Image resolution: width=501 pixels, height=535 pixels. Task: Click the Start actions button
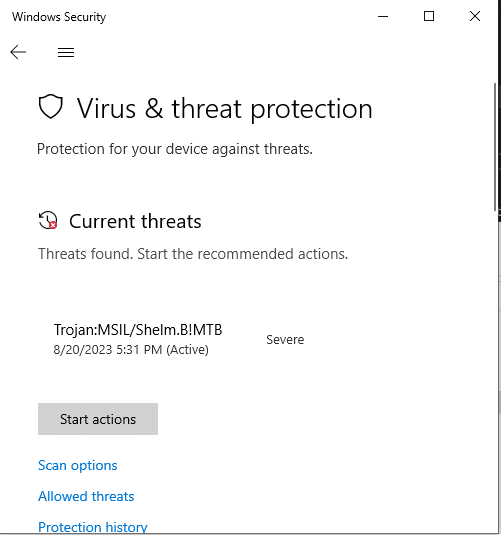98,419
